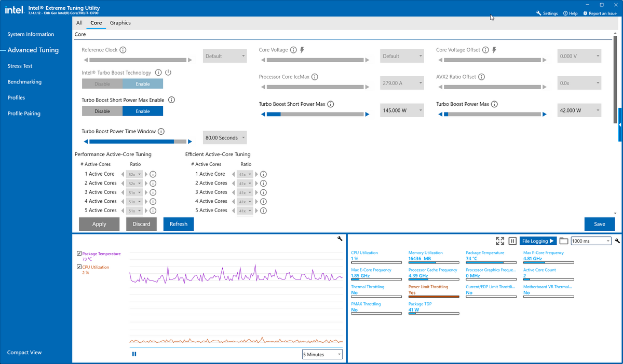Open graph duration 5 Minutes dropdown
Image resolution: width=623 pixels, height=364 pixels.
point(322,355)
